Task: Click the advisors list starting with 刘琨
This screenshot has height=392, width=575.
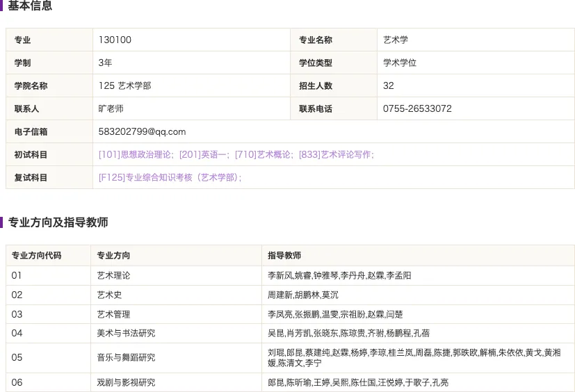Action: pos(414,358)
